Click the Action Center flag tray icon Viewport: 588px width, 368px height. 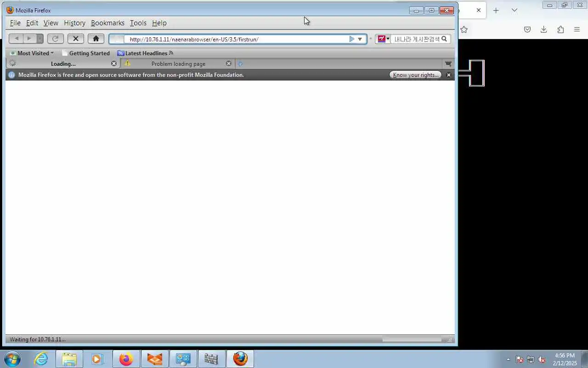pos(520,359)
